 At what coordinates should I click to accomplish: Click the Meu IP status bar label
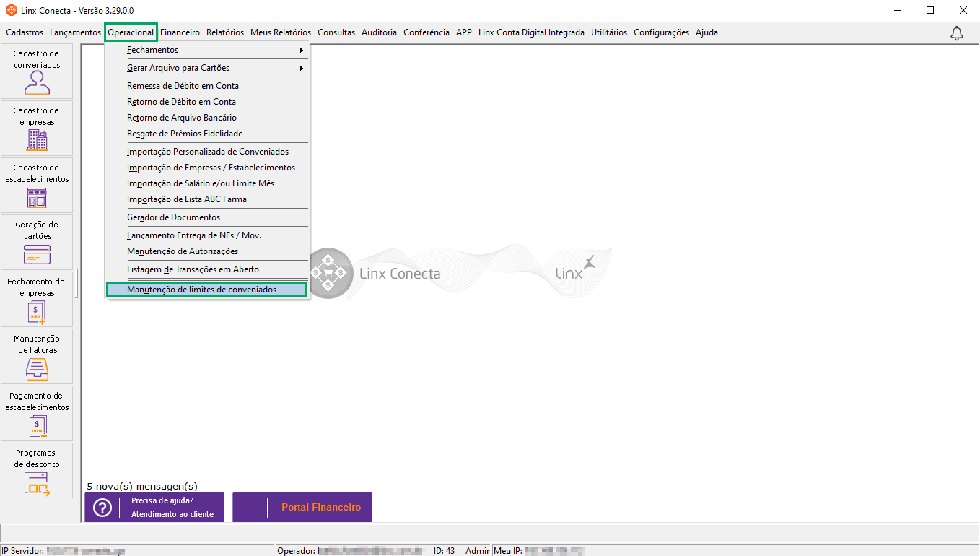(x=508, y=550)
